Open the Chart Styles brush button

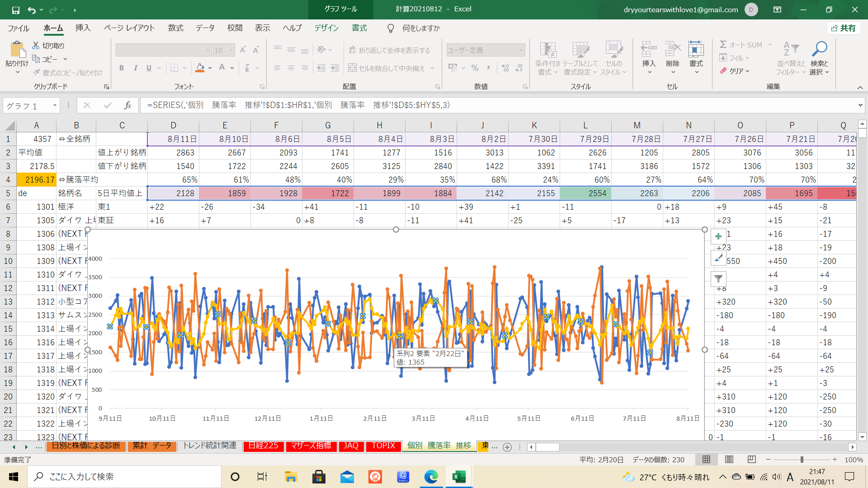(718, 258)
